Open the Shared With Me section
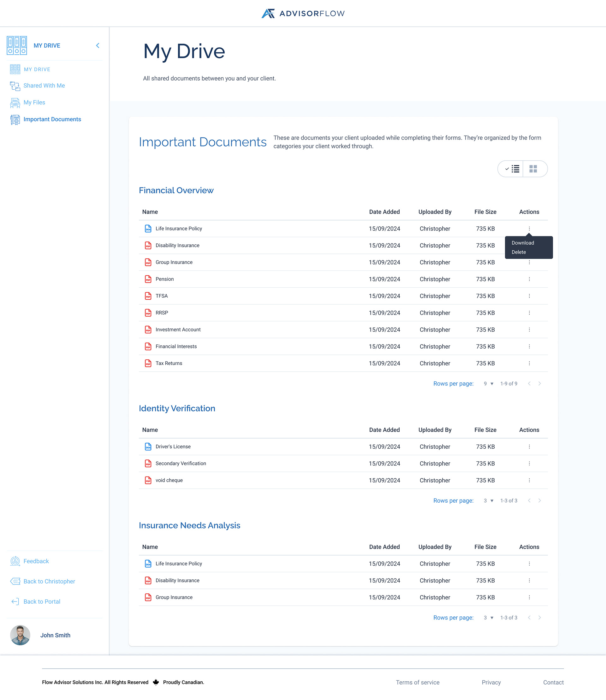The image size is (606, 700). click(x=44, y=86)
